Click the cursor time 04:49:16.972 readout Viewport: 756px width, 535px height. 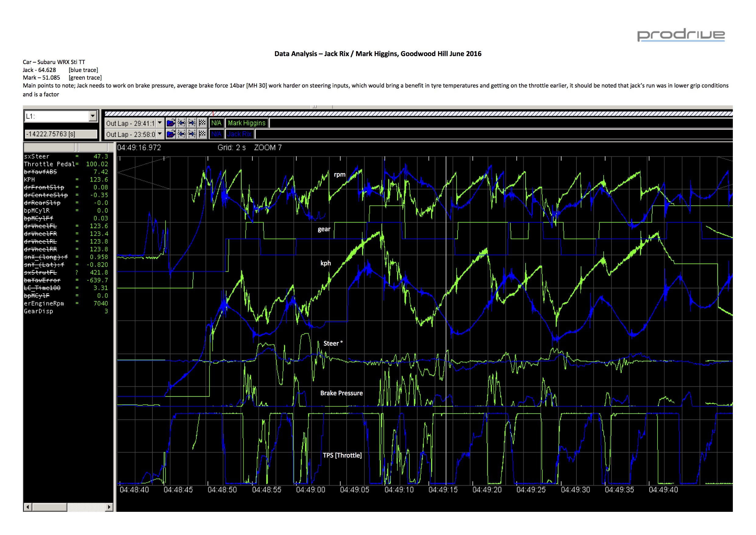point(139,148)
